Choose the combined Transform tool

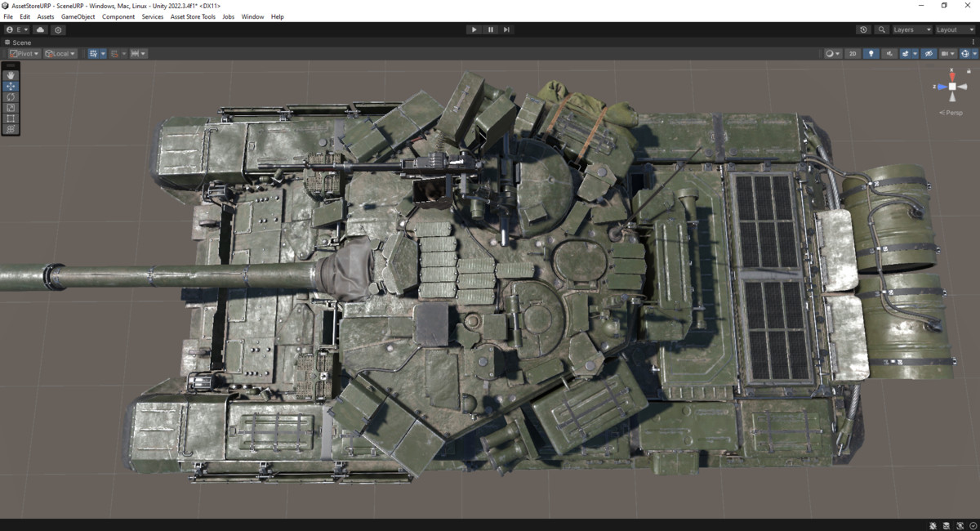click(x=11, y=129)
